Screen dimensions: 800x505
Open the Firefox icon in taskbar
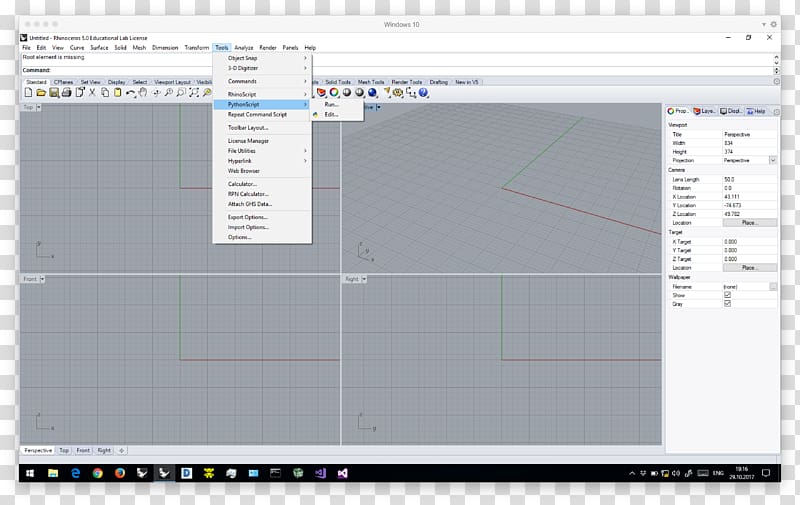[120, 473]
